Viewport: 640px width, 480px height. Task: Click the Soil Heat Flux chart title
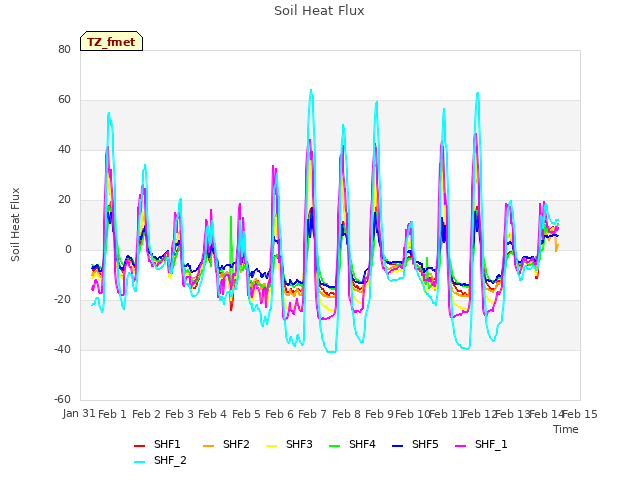pos(319,11)
